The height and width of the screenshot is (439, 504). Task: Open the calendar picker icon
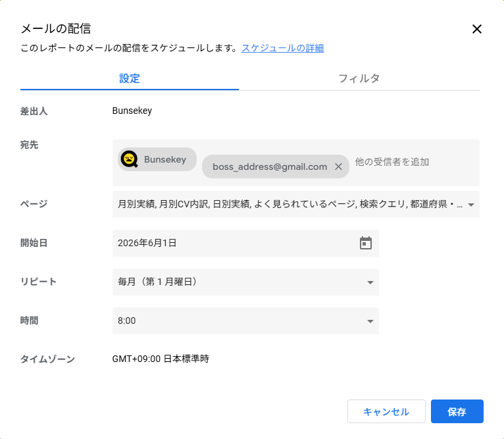(365, 243)
